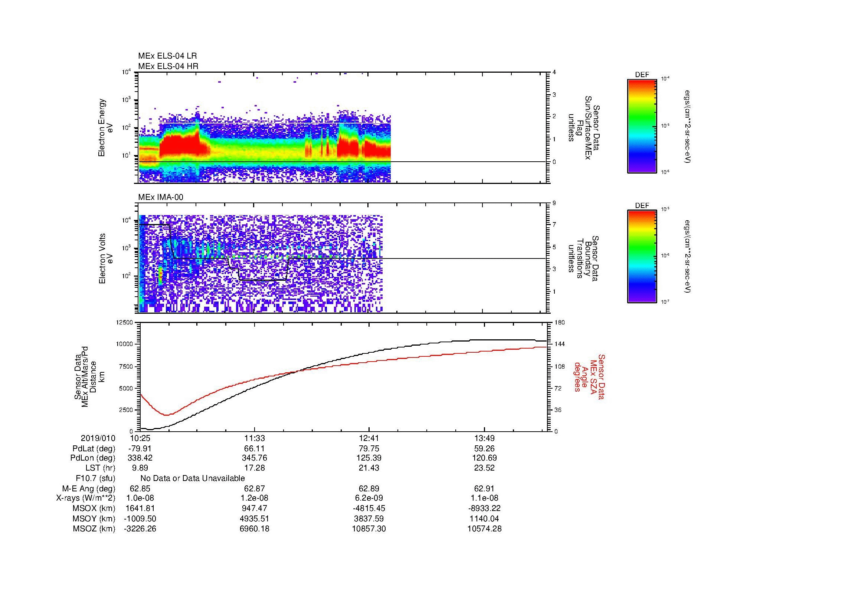
Task: Click the 'MSOX (km)' row label
Action: 94,509
